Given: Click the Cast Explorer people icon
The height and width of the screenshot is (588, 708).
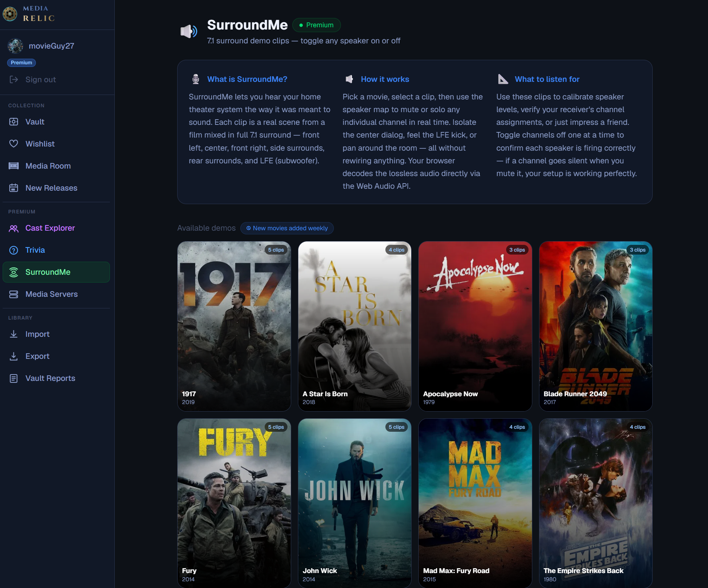Looking at the screenshot, I should coord(14,228).
